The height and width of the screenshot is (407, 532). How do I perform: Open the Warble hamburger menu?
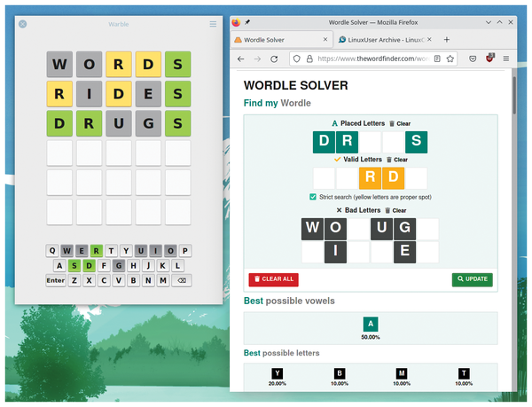[213, 24]
